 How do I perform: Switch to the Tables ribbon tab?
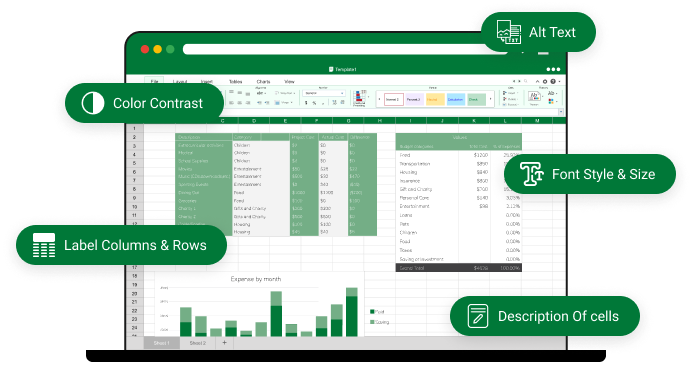point(235,82)
